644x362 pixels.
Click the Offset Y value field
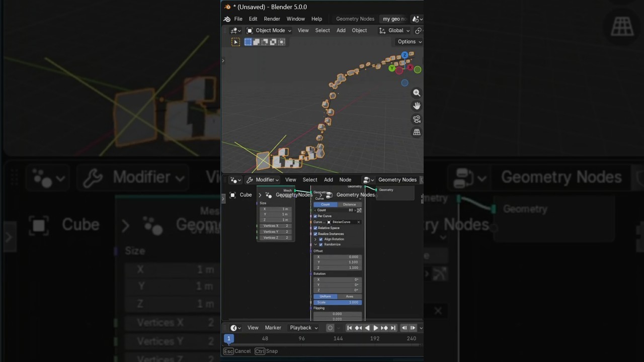coord(338,262)
